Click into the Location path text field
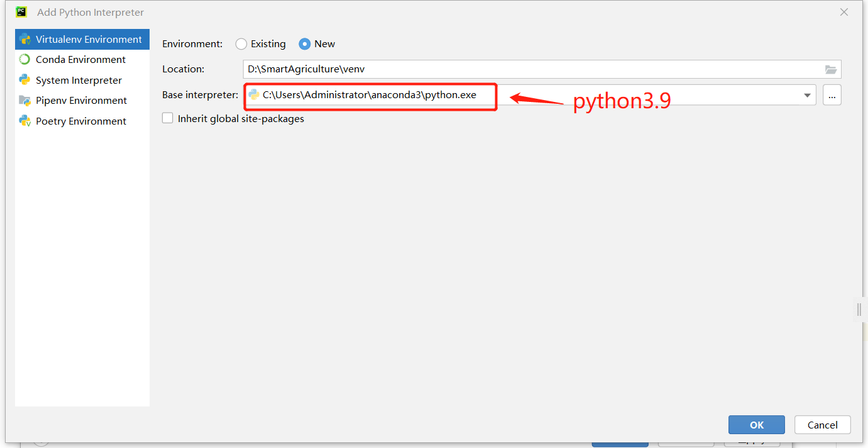Viewport: 868px width, 448px height. (528, 69)
